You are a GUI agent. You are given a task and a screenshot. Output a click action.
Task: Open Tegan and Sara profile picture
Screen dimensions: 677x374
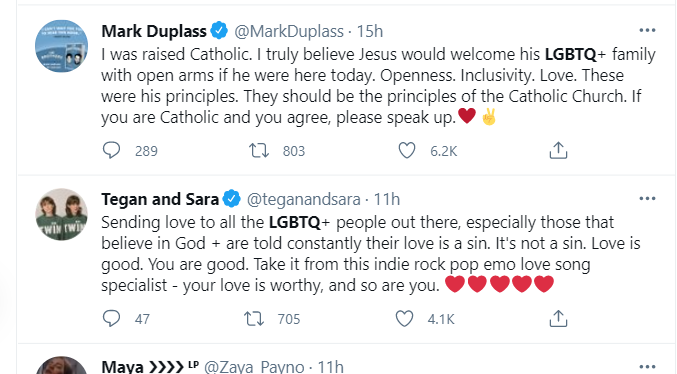tap(61, 214)
